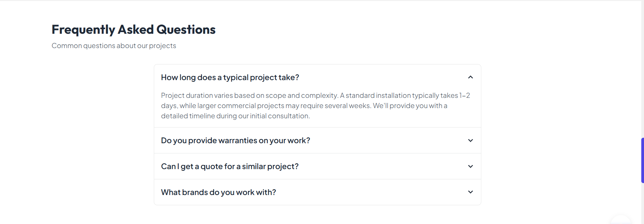The image size is (644, 224).
Task: Click 'Common questions about our projects' subtitle
Action: pos(114,45)
